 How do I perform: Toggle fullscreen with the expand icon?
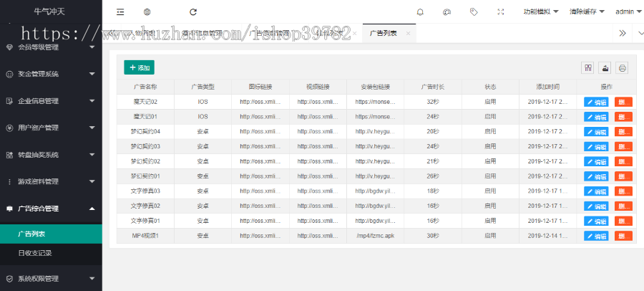point(501,11)
